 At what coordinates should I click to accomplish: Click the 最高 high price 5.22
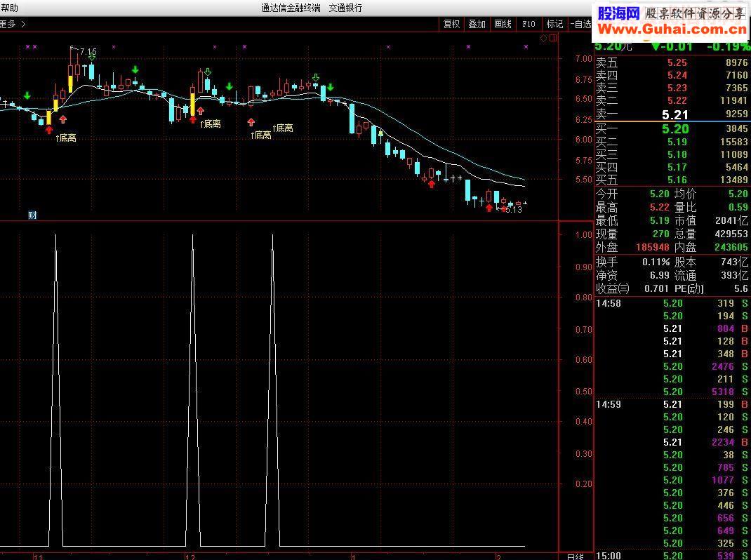point(660,208)
